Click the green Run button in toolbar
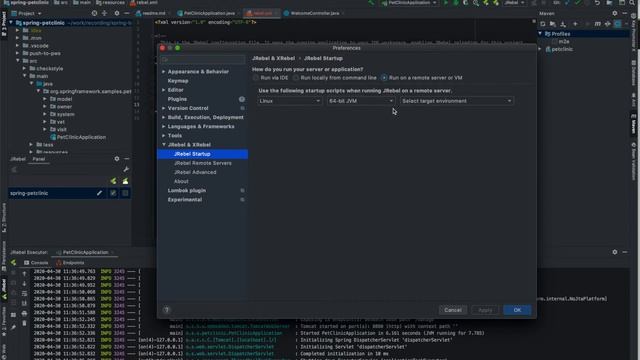Viewport: 640px width, 360px height. coord(446,3)
